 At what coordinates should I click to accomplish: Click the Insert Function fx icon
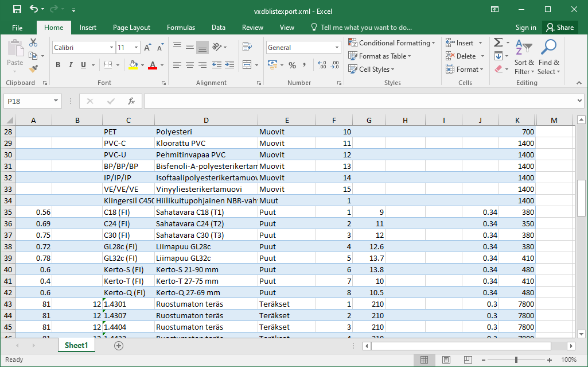pyautogui.click(x=131, y=101)
